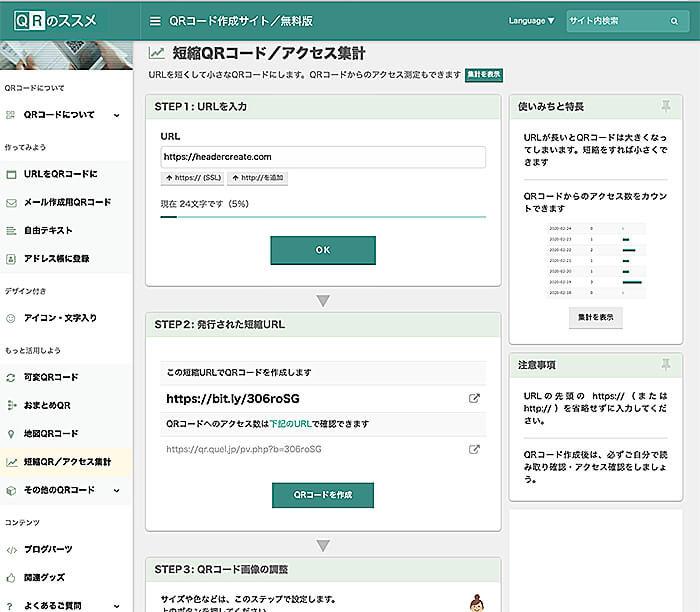Click the 短縮QR chart icon in sidebar

[x=11, y=462]
